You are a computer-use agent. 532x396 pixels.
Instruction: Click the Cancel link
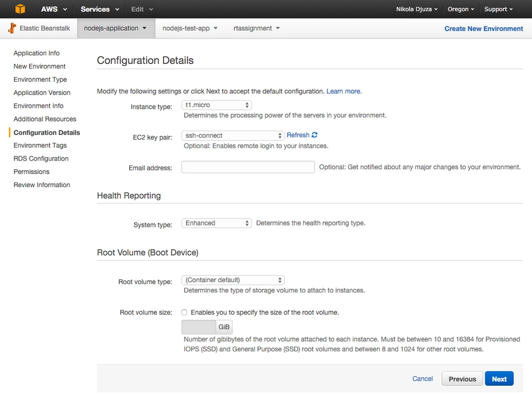[x=423, y=379]
